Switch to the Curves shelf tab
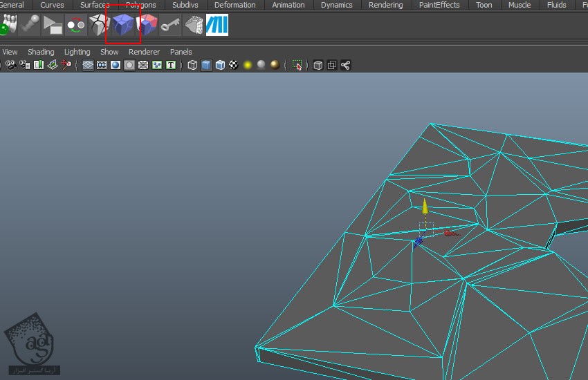The width and height of the screenshot is (588, 380). pos(52,5)
